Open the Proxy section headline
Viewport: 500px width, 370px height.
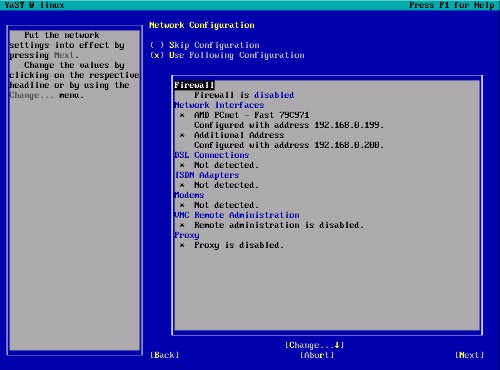pos(187,235)
